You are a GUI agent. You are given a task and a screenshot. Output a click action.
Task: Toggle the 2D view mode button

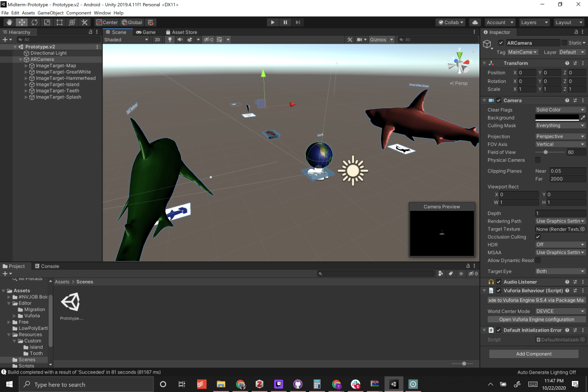(x=157, y=40)
